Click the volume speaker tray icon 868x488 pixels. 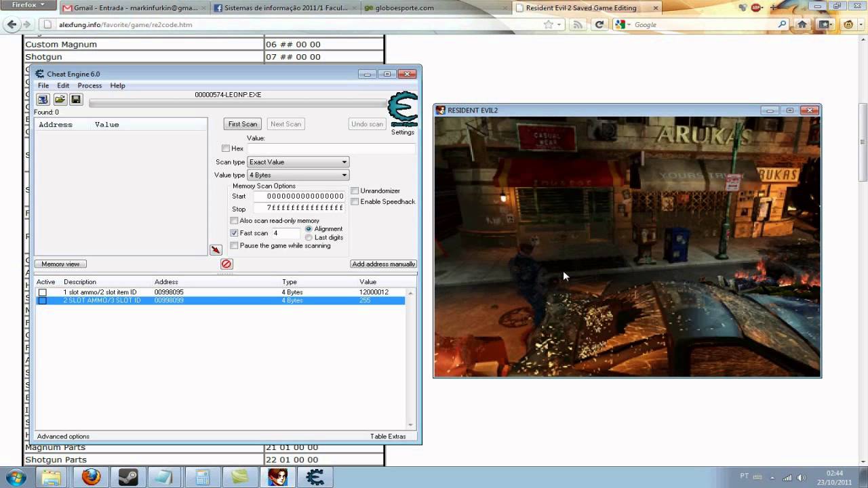point(802,477)
